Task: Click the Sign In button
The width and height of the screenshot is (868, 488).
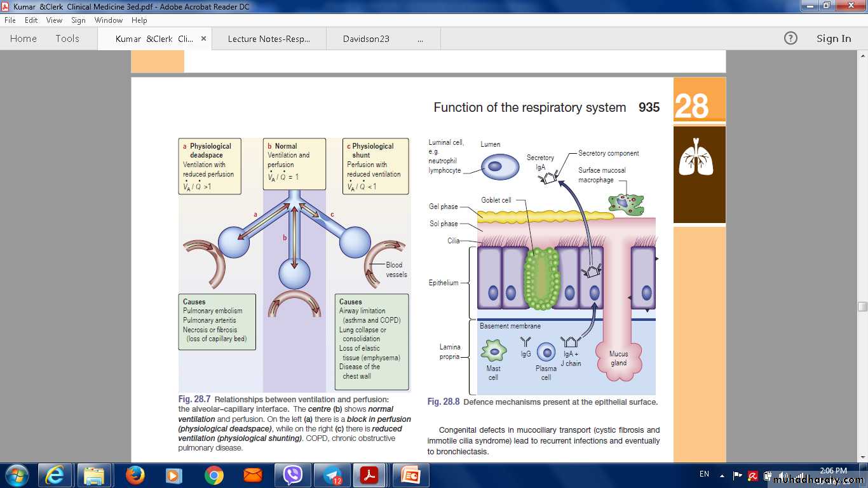Action: tap(833, 39)
